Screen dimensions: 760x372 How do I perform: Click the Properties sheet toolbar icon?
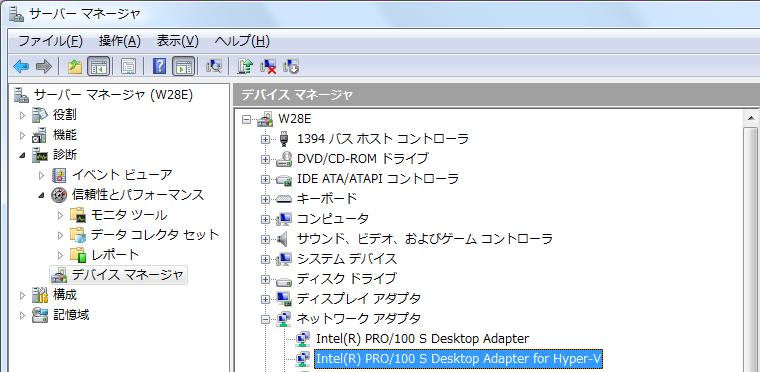click(x=128, y=66)
